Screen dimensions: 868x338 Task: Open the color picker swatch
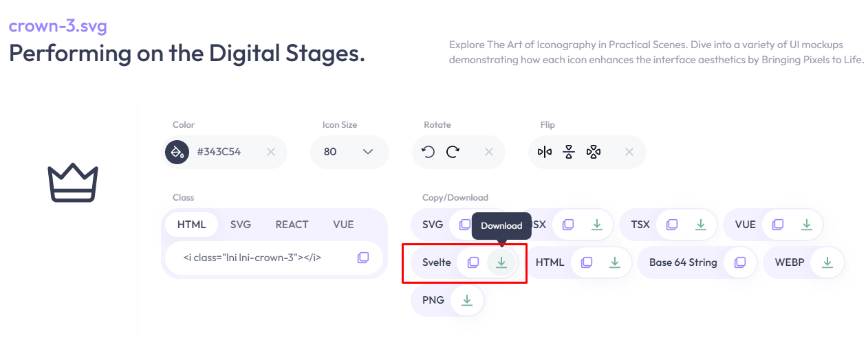pyautogui.click(x=177, y=152)
